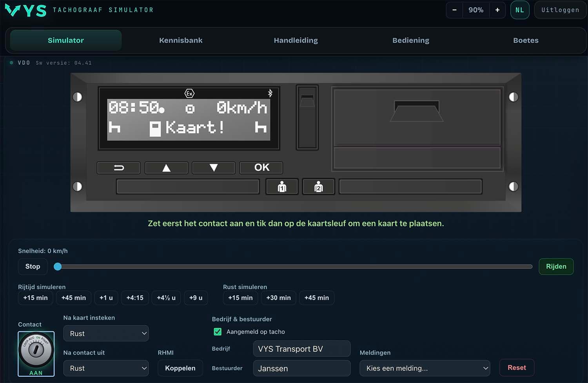Viewport: 588px width, 383px height.
Task: Click the RHMI Koppelen button
Action: pyautogui.click(x=180, y=368)
